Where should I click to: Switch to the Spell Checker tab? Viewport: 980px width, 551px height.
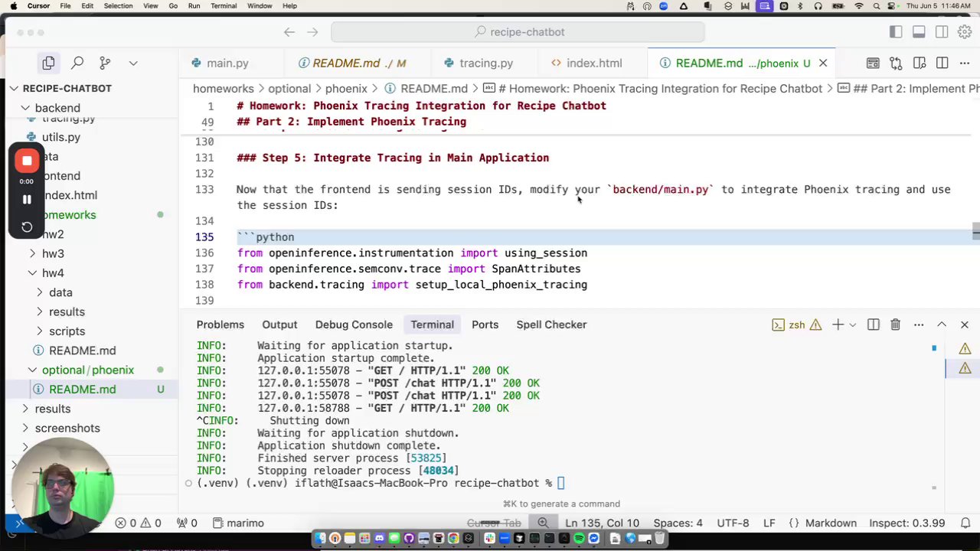(551, 324)
